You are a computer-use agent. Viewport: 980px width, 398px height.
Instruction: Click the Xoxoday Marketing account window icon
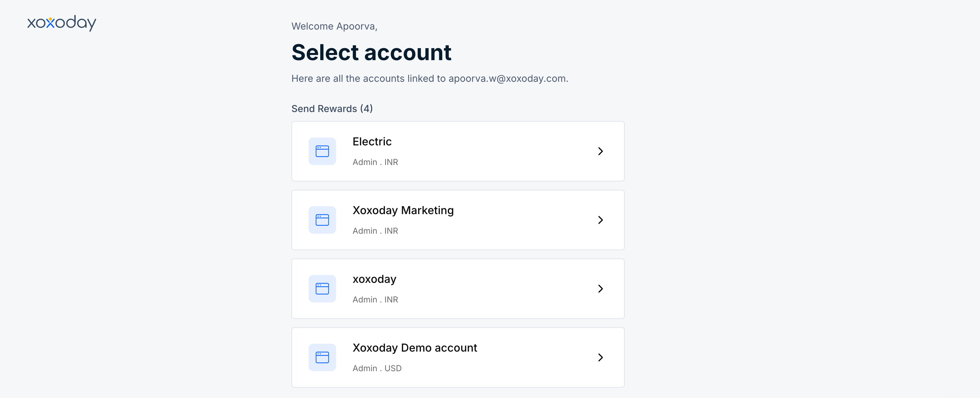(322, 220)
